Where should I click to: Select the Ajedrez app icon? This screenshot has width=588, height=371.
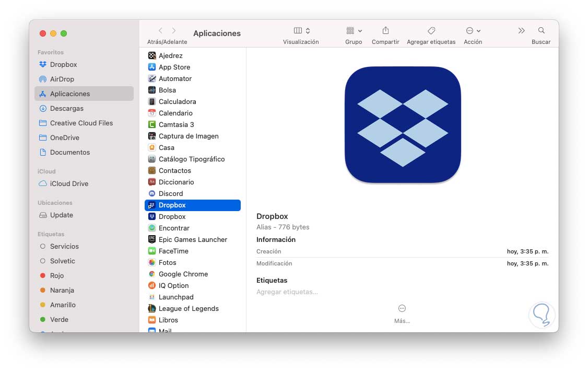(x=152, y=55)
